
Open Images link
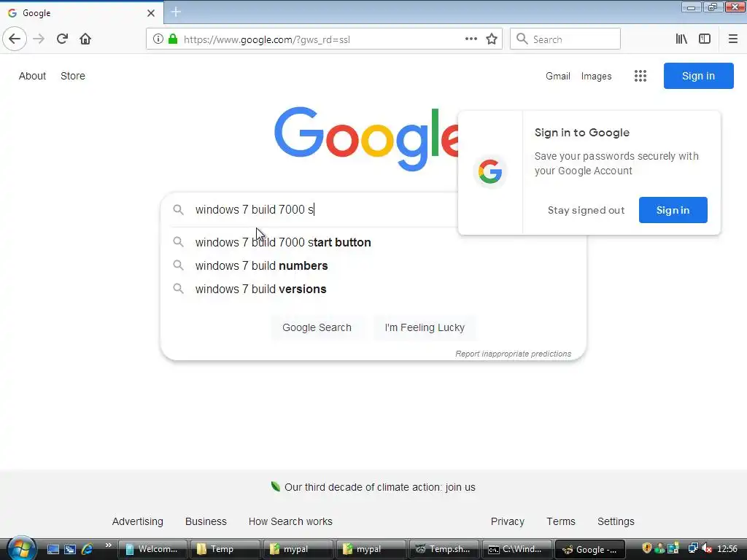pos(596,76)
